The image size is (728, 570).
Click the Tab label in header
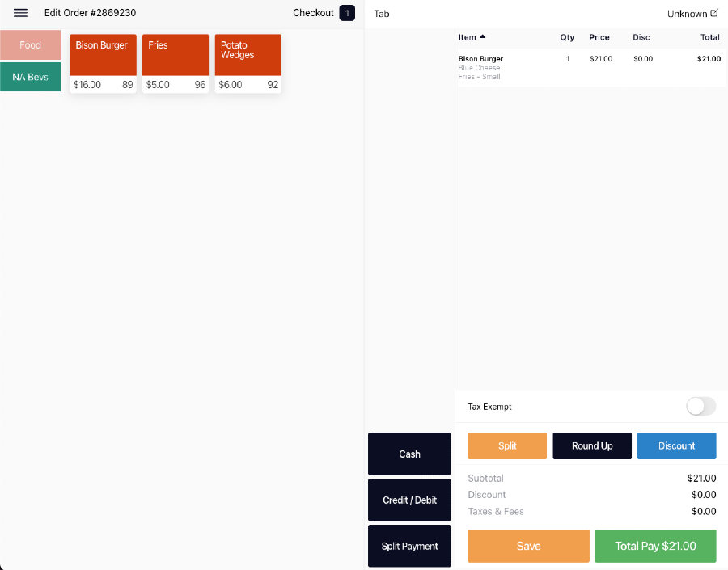pyautogui.click(x=382, y=14)
